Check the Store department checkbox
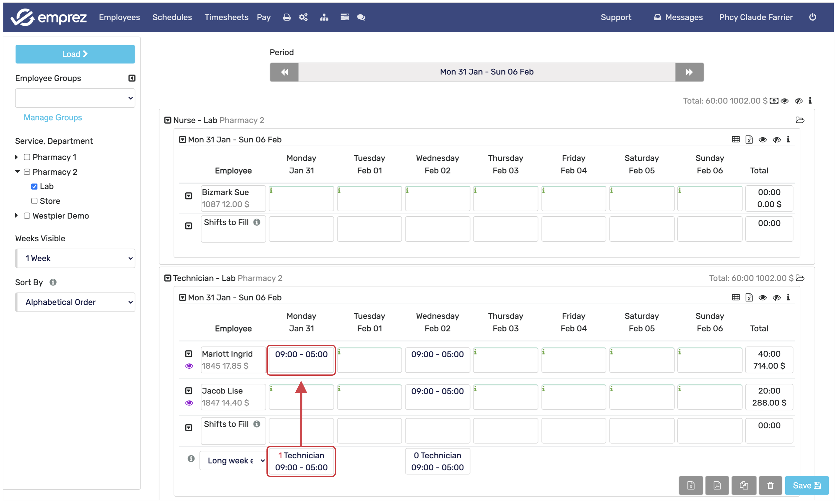 (x=34, y=201)
